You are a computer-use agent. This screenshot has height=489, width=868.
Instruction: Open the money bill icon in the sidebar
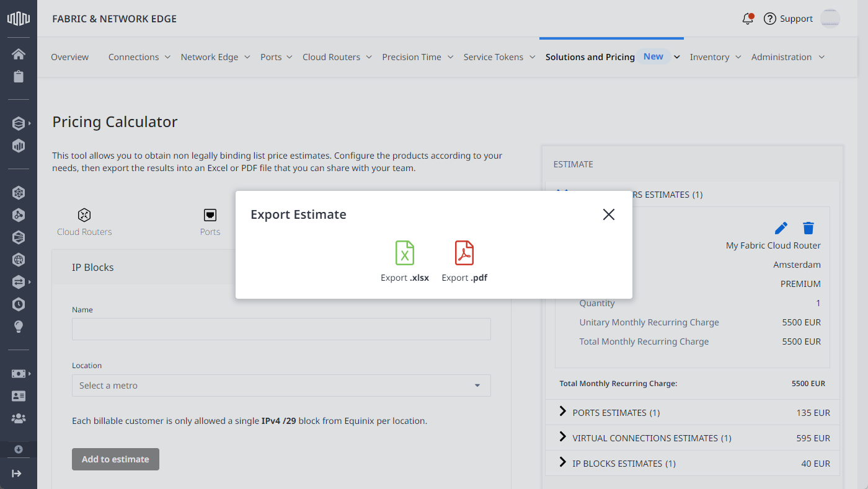[19, 374]
